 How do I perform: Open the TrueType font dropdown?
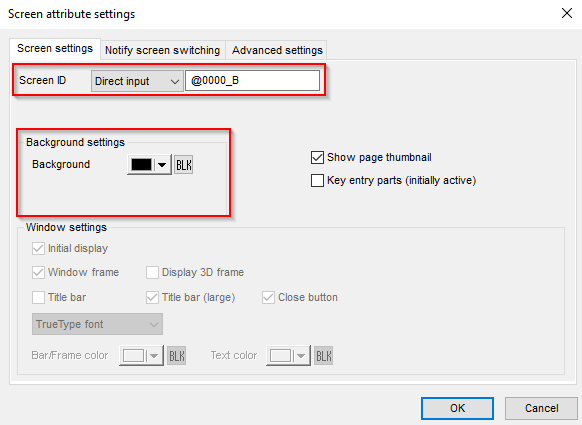[x=97, y=324]
